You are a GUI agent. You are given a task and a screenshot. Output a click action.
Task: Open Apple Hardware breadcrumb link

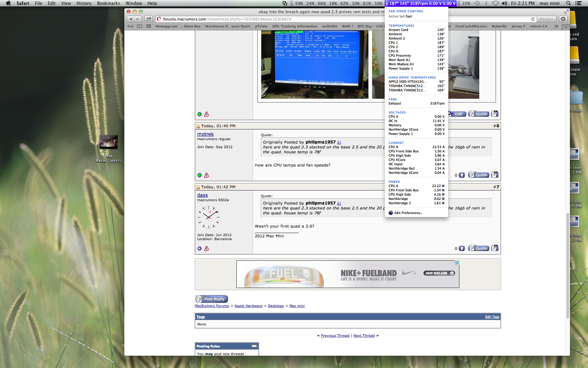click(248, 306)
